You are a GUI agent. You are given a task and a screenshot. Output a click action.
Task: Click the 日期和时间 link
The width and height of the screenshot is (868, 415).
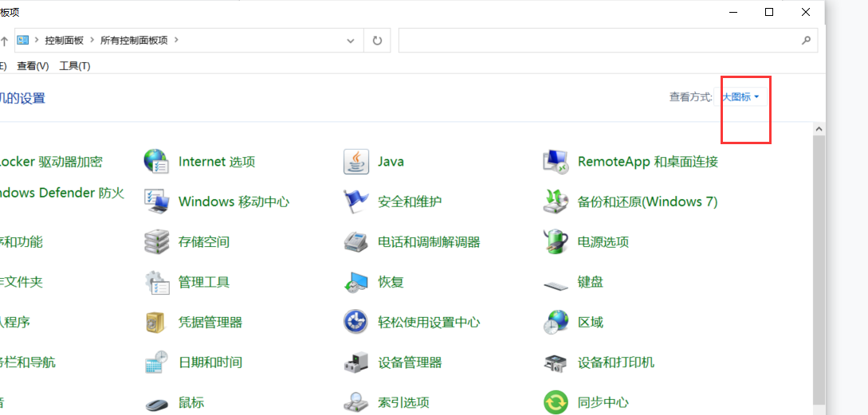210,362
